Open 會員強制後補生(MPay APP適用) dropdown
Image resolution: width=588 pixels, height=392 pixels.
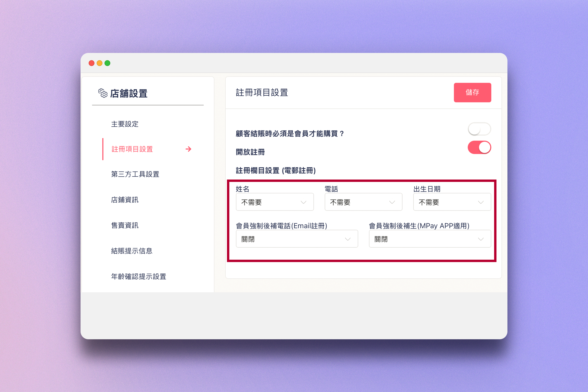430,239
